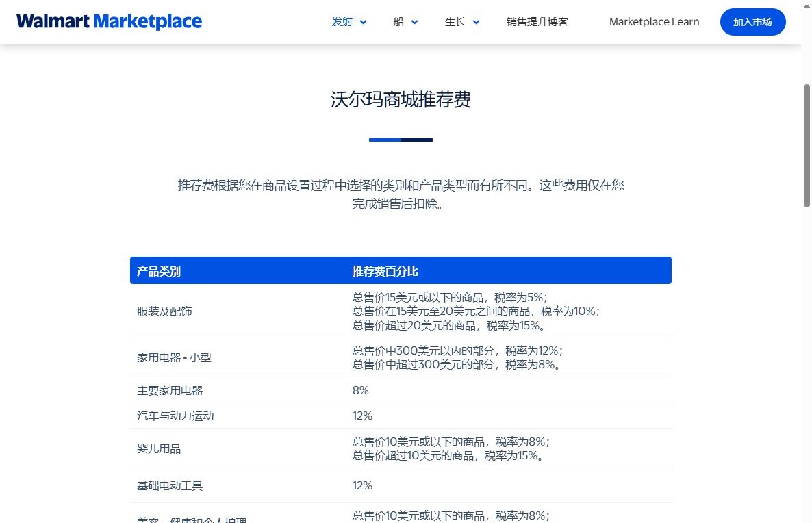Click the 12% value for 汽车与动力运动

click(x=362, y=416)
